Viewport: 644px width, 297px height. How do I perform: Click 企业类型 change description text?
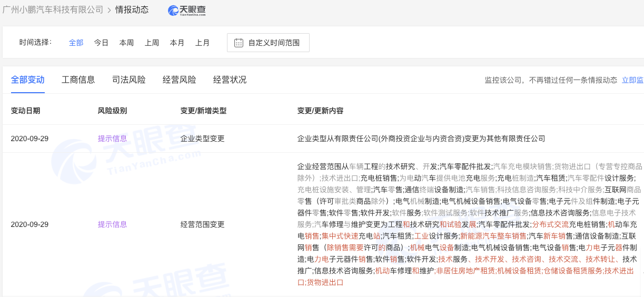(421, 138)
